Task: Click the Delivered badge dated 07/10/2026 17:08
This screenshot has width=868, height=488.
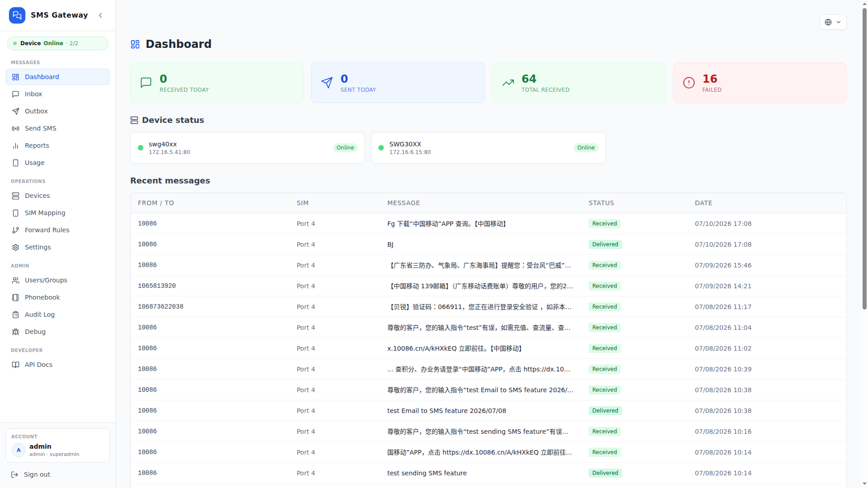Action: click(605, 244)
